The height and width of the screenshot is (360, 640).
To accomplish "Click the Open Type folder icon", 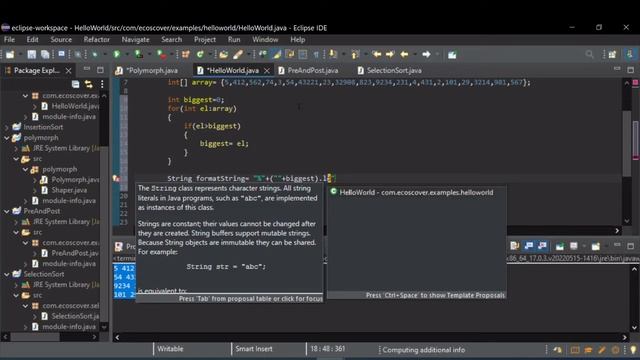I will pyautogui.click(x=224, y=54).
